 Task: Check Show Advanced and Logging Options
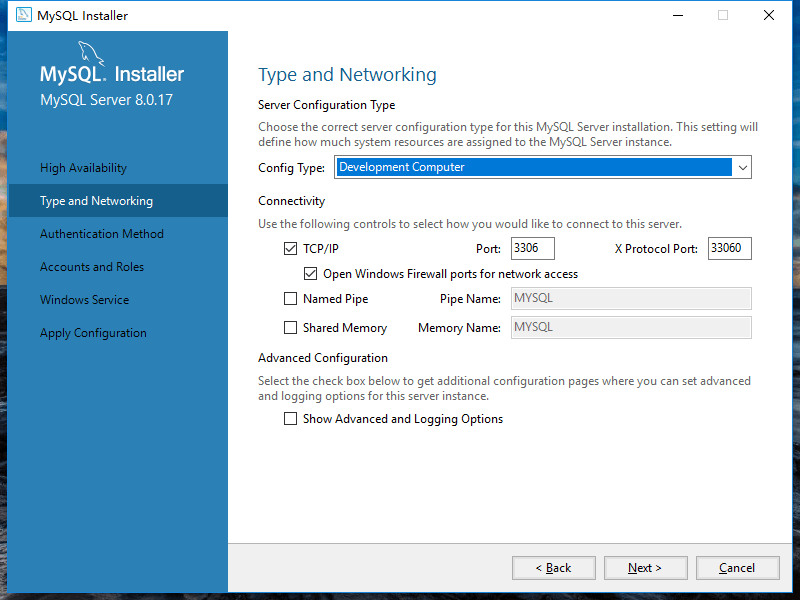291,420
